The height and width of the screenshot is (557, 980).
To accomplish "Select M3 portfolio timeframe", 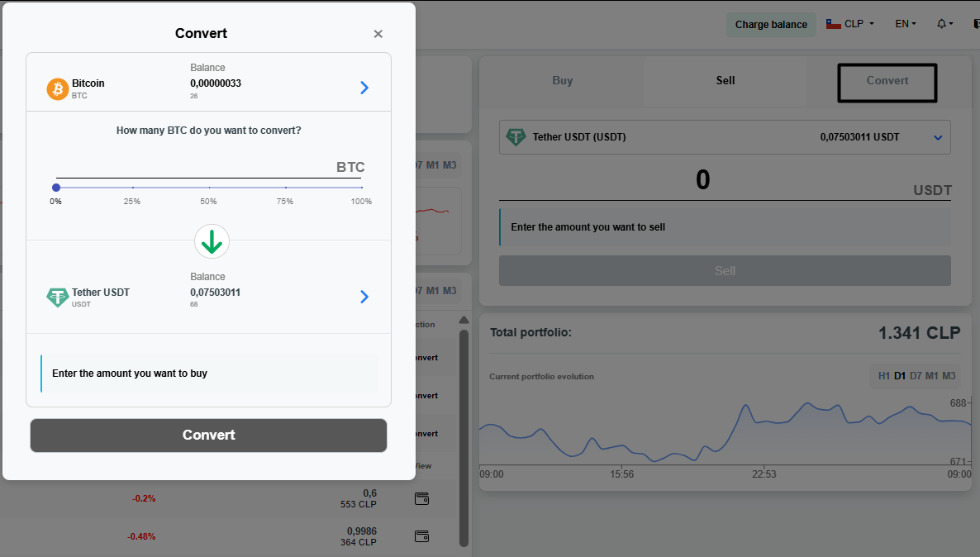I will point(949,376).
